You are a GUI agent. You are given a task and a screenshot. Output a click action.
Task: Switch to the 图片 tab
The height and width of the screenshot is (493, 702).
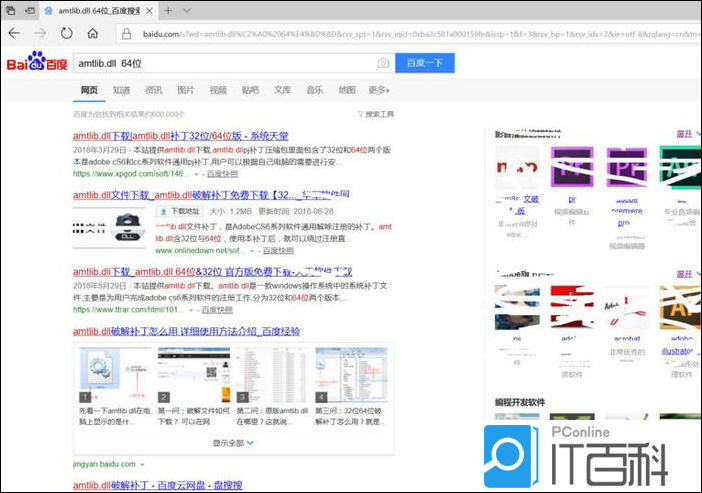point(186,90)
